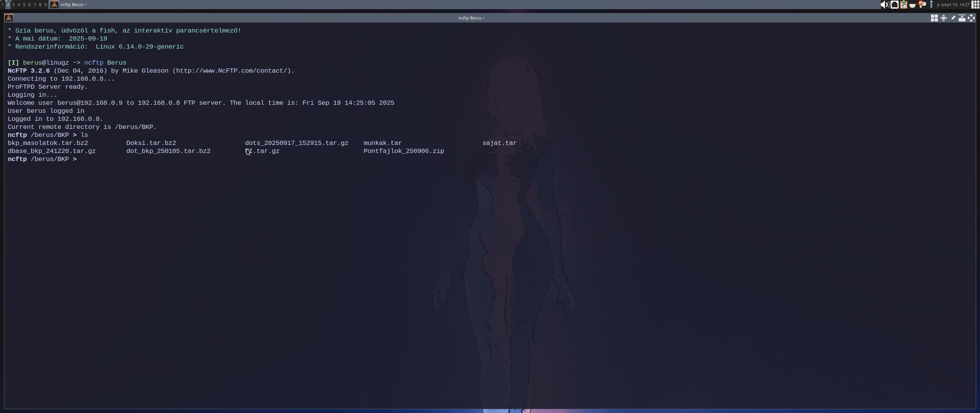
Task: Go to workspace 6
Action: 29,5
